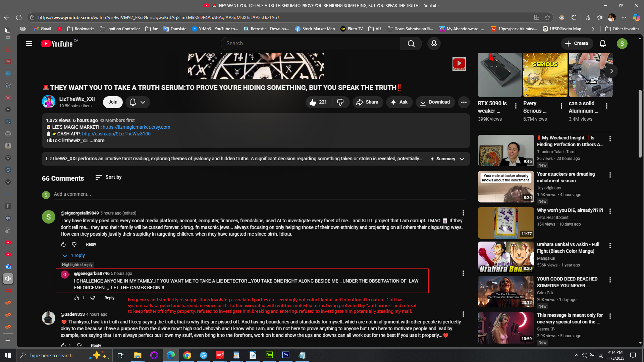Open options for the stgeorgetalk9849 comment
This screenshot has width=644, height=362.
(463, 213)
